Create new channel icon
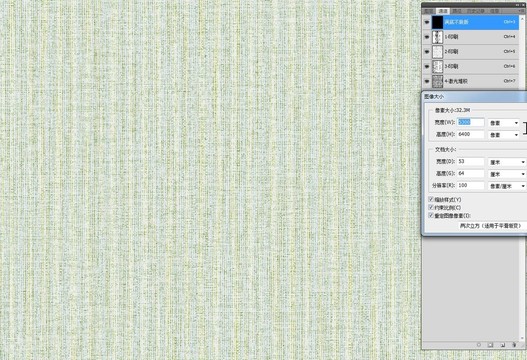Screen dimensions: 527x360 tap(502, 345)
